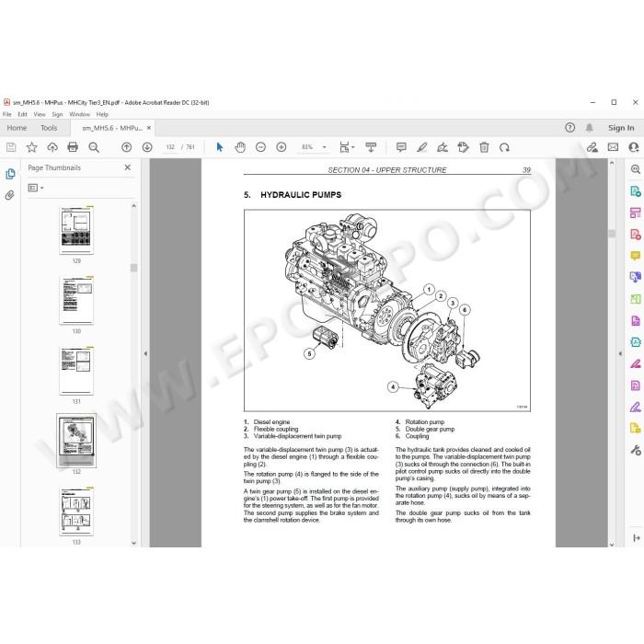The image size is (644, 644).
Task: Select page 130 thumbnail
Action: [76, 301]
